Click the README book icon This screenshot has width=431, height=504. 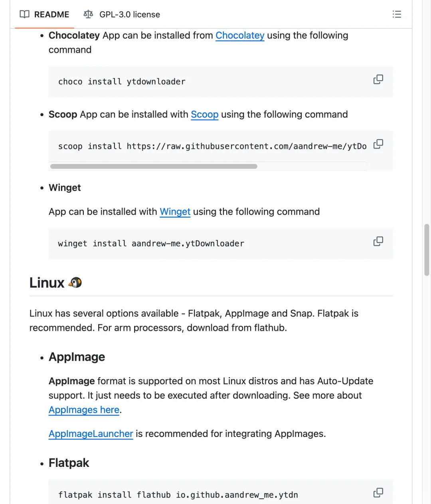click(25, 14)
